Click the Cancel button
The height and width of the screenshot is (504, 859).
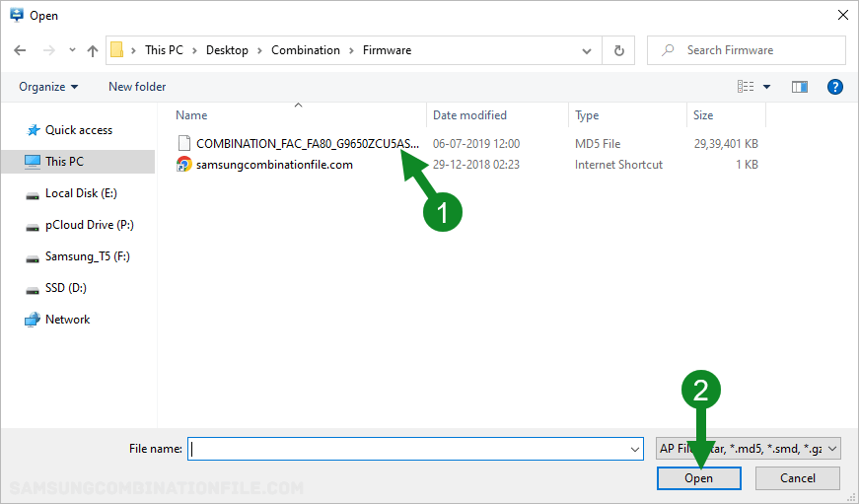(x=798, y=478)
